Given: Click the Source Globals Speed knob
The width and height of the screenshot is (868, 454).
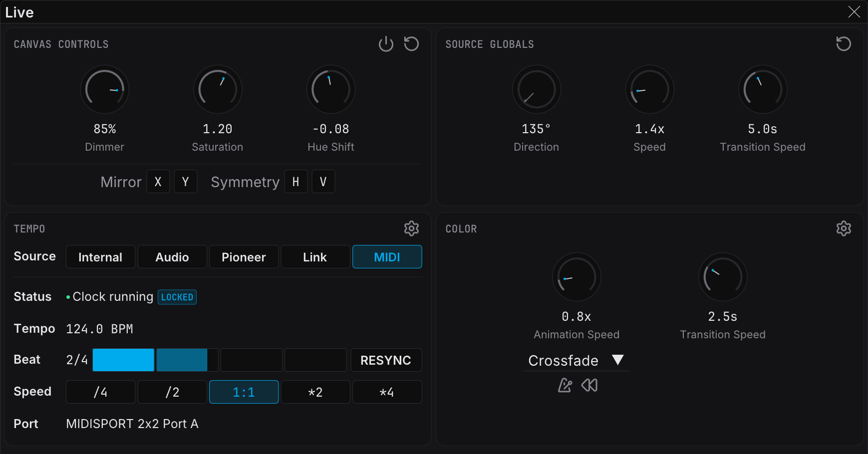Looking at the screenshot, I should 650,90.
